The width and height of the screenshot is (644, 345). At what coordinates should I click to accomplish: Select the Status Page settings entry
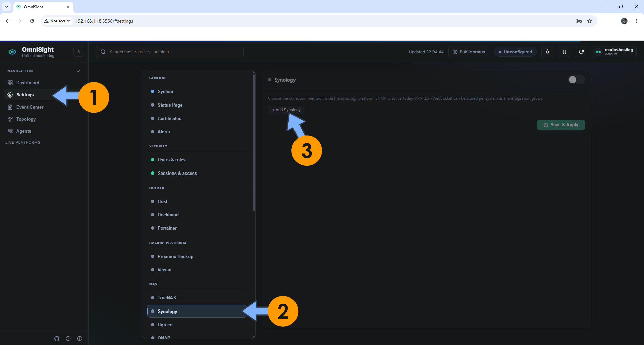pyautogui.click(x=197, y=105)
